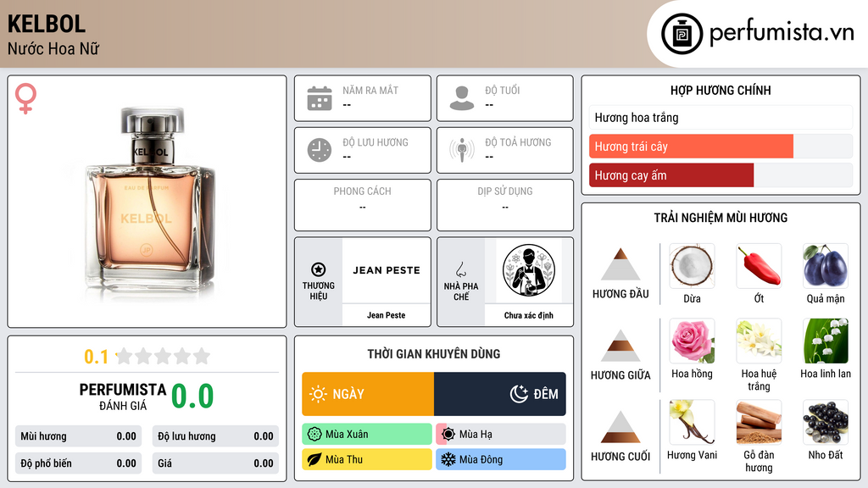Click the Nước Hoa Nữ subtitle
Screen dimensions: 868x488
(53, 48)
